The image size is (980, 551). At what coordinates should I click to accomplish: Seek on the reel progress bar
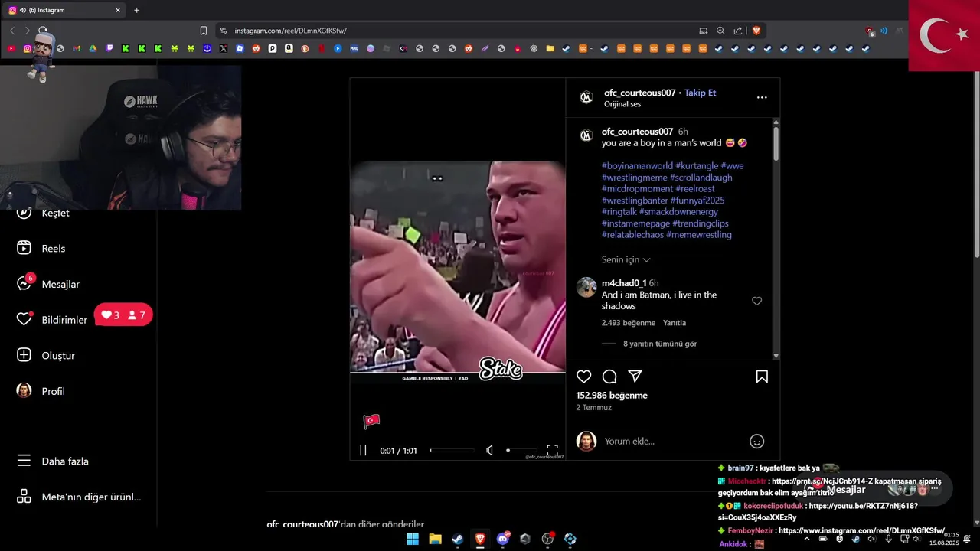click(452, 451)
